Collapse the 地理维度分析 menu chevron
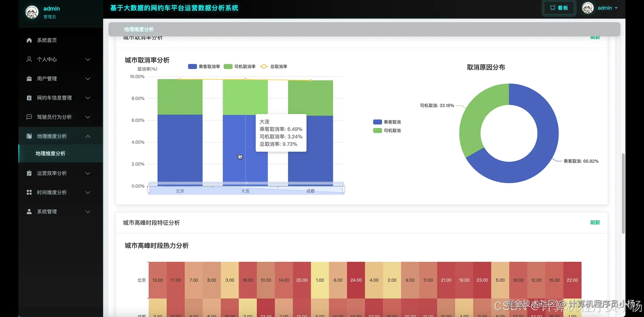The image size is (644, 317). [x=88, y=136]
